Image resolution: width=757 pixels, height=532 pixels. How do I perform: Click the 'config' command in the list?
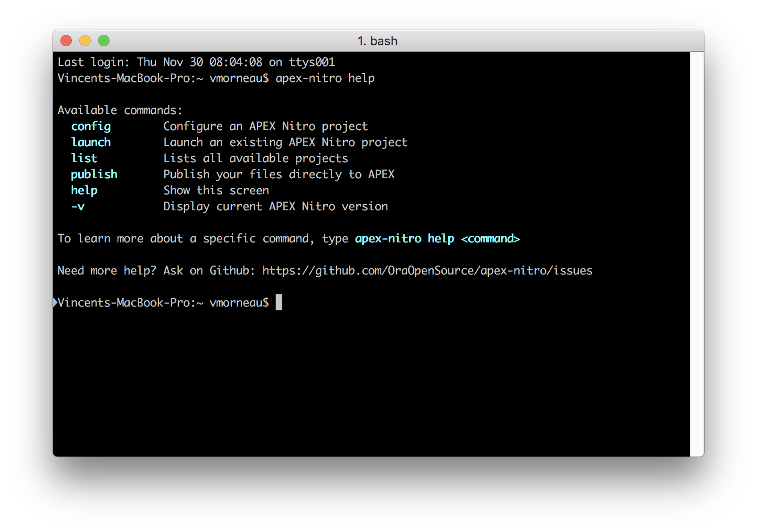tap(91, 126)
